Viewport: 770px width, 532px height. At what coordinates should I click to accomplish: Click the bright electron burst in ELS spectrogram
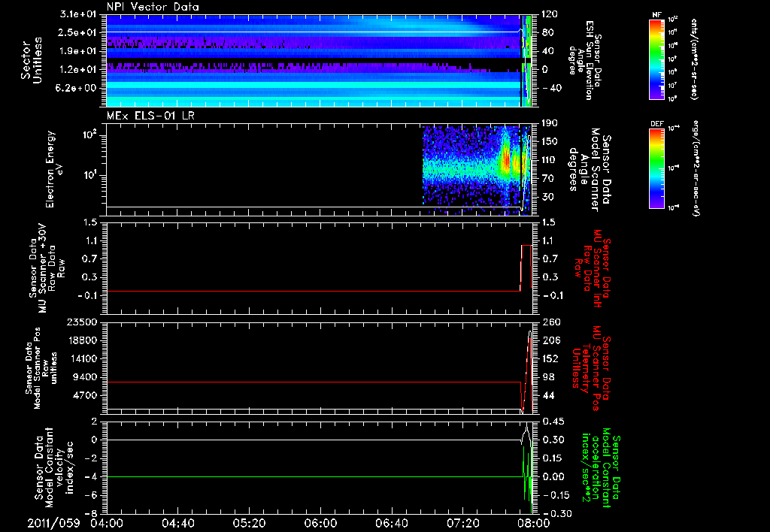tap(505, 159)
